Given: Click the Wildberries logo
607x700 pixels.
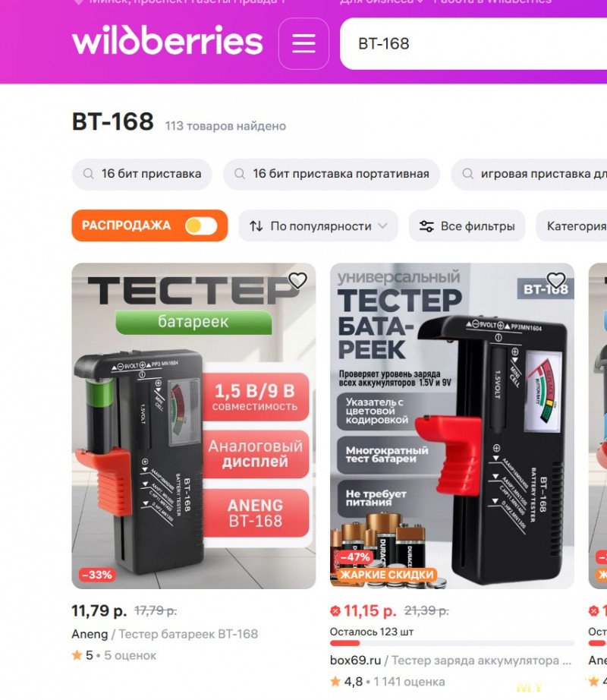Looking at the screenshot, I should pos(167,40).
